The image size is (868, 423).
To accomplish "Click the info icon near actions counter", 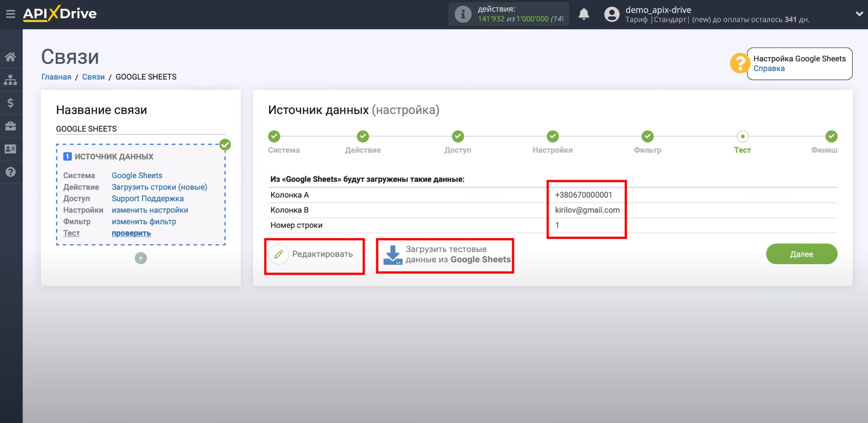I will (x=463, y=14).
